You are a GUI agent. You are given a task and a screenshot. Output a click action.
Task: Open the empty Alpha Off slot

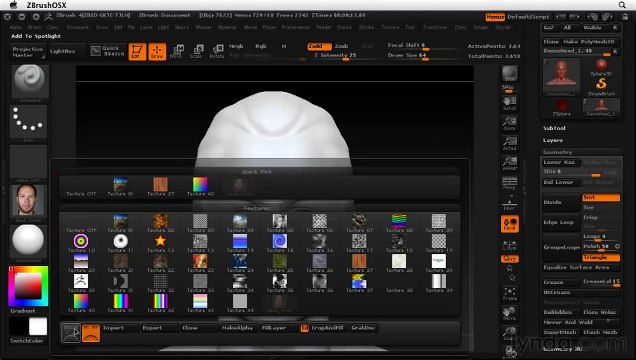(x=28, y=163)
